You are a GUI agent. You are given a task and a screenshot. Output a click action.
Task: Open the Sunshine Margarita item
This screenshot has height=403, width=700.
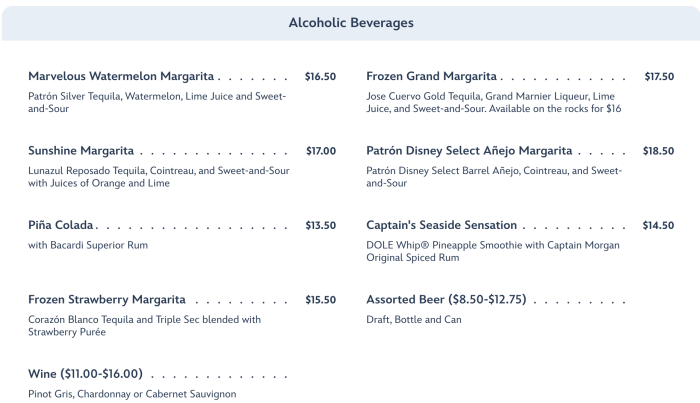point(81,151)
